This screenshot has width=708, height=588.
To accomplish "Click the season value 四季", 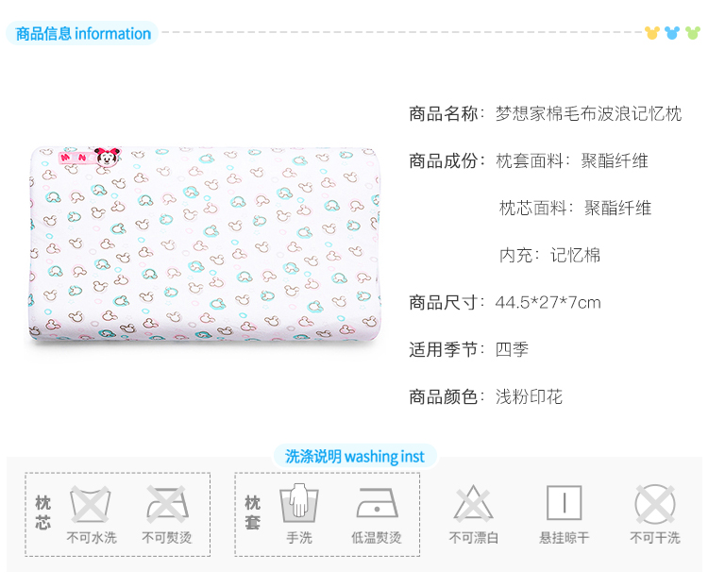I will [x=512, y=349].
